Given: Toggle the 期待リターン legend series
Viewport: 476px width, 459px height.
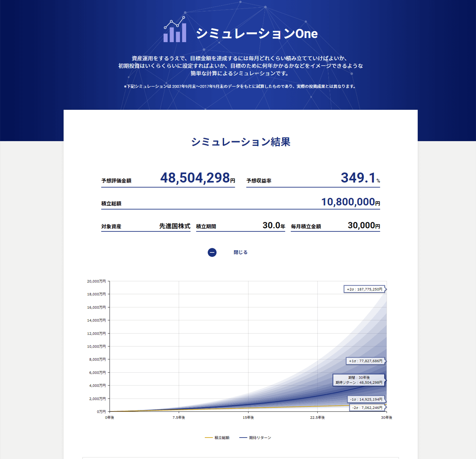Looking at the screenshot, I should [255, 437].
